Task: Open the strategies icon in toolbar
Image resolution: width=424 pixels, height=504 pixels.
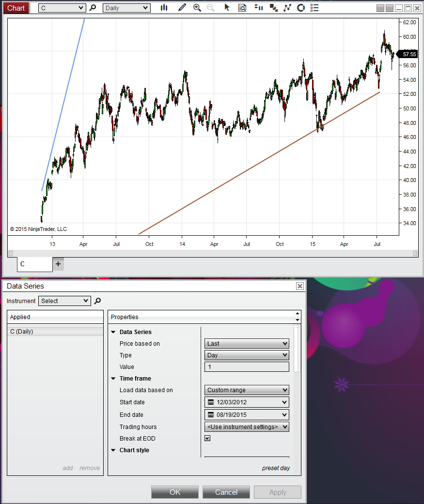Action: click(287, 8)
